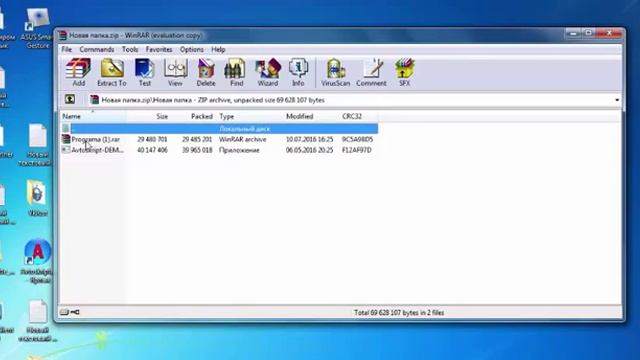Image resolution: width=640 pixels, height=360 pixels.
Task: Click the WinRAR archive type cell
Action: (x=242, y=139)
